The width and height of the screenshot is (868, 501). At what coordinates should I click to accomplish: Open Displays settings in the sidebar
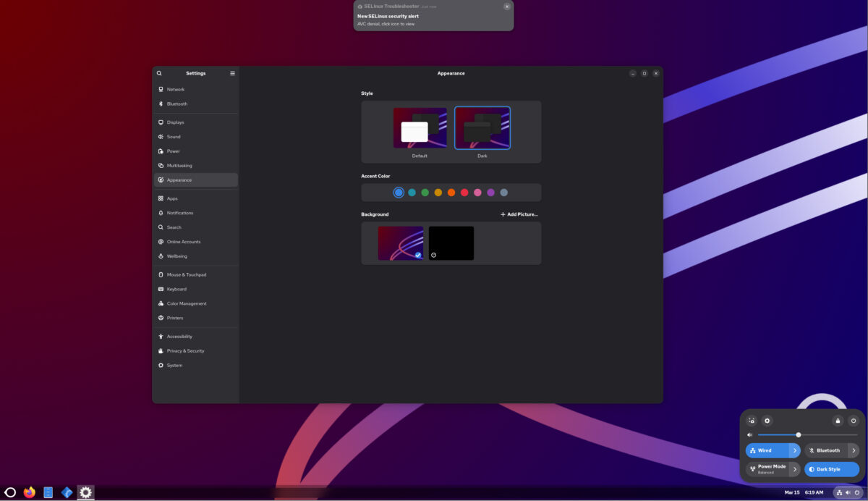[x=176, y=122]
